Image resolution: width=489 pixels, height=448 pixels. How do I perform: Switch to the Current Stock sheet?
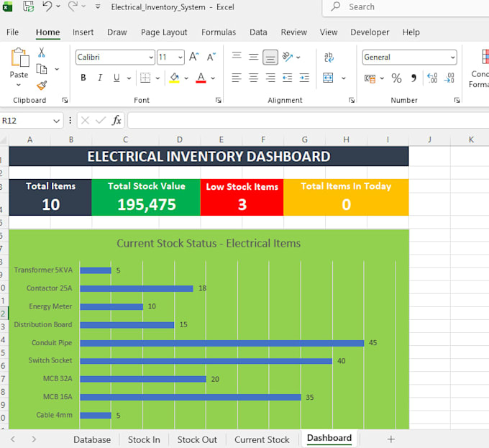(262, 439)
